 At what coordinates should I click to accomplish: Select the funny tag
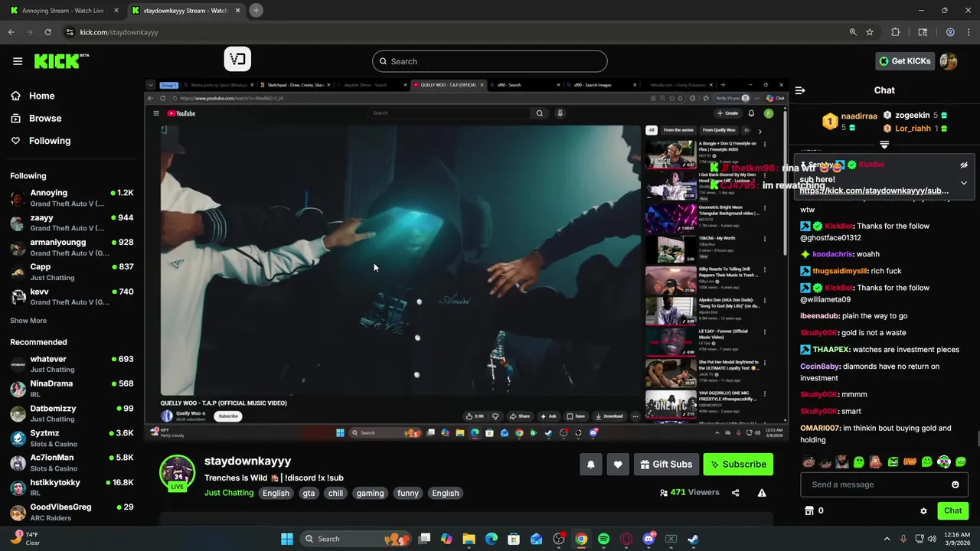coord(408,494)
